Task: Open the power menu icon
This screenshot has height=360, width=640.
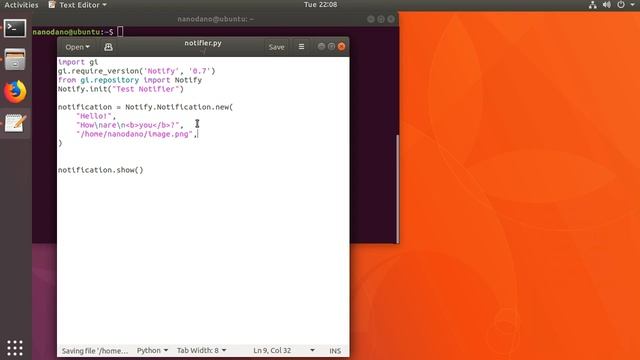Action: tap(621, 5)
